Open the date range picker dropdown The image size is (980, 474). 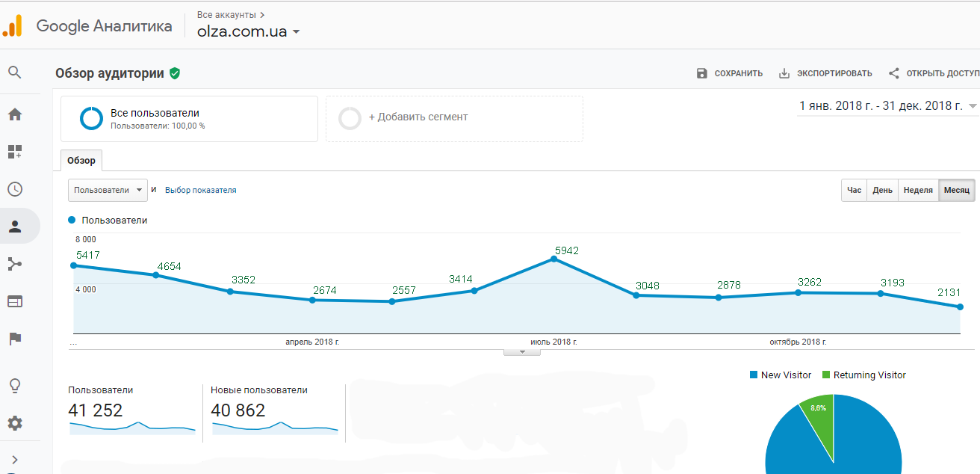point(887,106)
